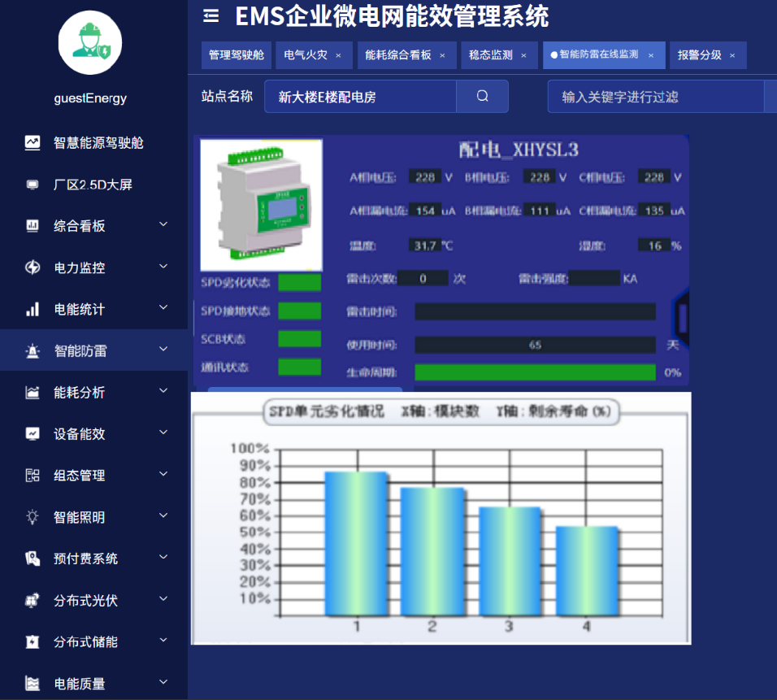Click the 设备能效 monitor icon
Screen dimensions: 777x700
33,434
